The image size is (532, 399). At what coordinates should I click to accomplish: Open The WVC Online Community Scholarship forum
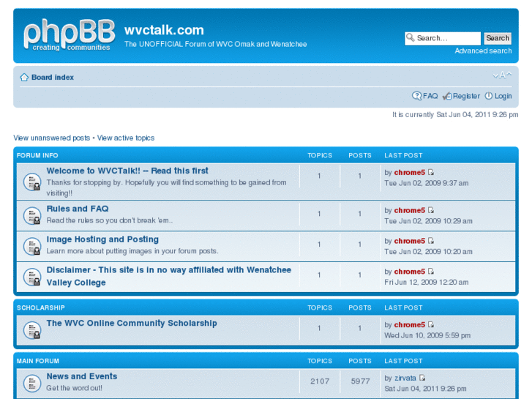pos(132,324)
